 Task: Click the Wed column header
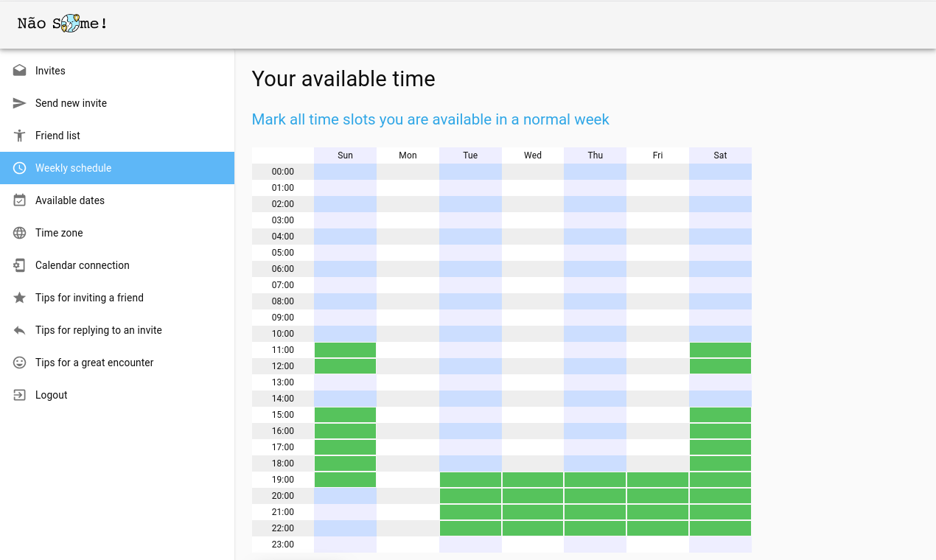(533, 155)
